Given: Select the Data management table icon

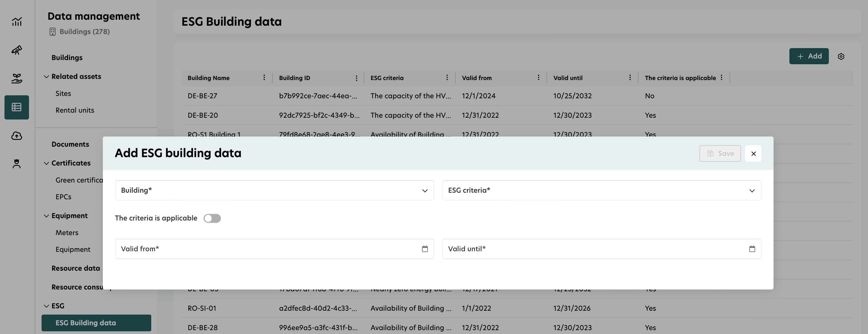Looking at the screenshot, I should click(x=16, y=107).
